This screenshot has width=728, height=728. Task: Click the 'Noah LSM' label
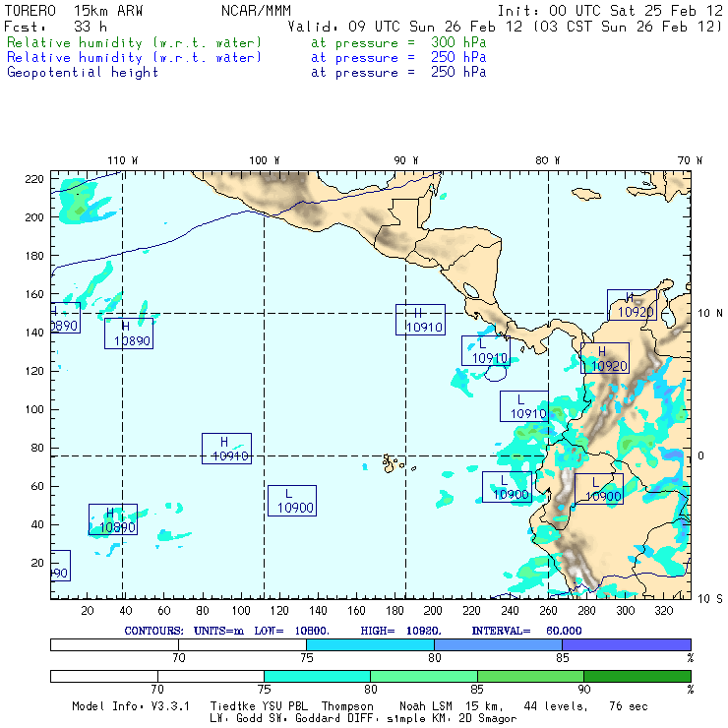click(426, 706)
